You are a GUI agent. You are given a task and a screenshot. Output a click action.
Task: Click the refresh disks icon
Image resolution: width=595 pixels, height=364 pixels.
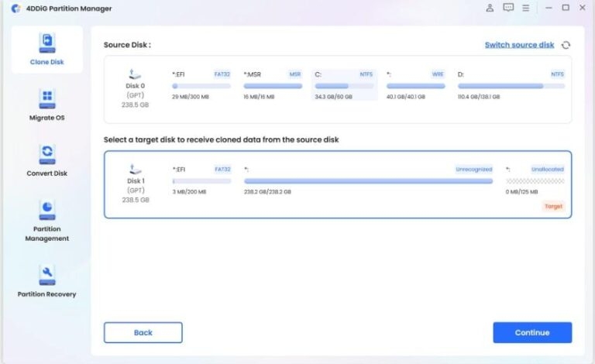pyautogui.click(x=566, y=46)
